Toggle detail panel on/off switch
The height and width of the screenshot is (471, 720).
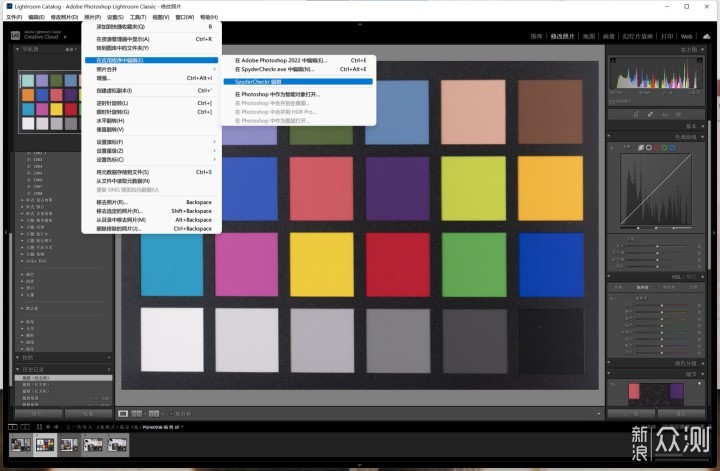point(609,374)
